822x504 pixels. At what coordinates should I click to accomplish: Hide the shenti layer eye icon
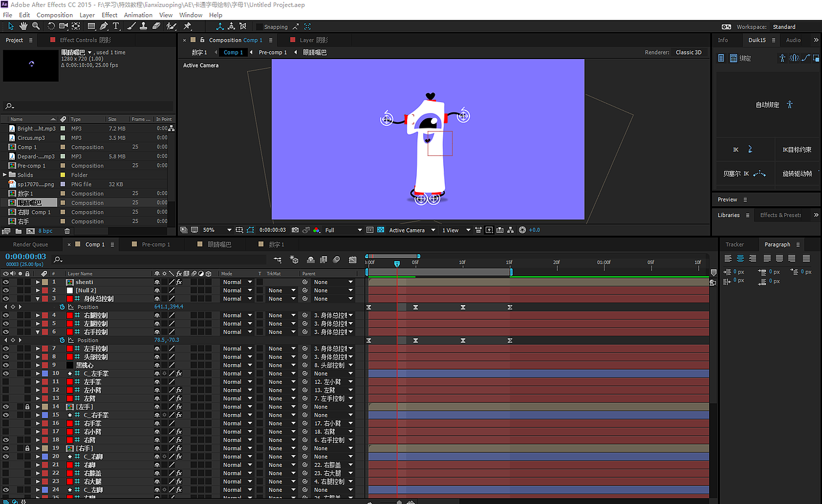pos(6,282)
